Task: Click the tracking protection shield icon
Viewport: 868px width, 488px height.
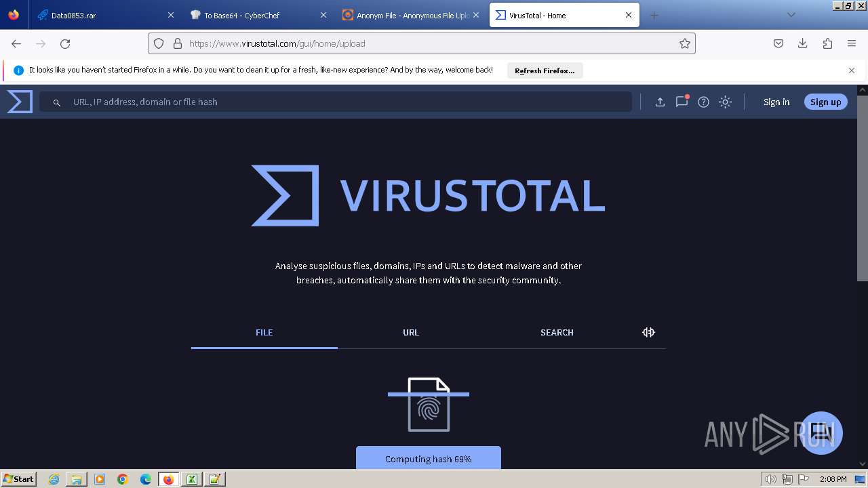Action: point(159,43)
